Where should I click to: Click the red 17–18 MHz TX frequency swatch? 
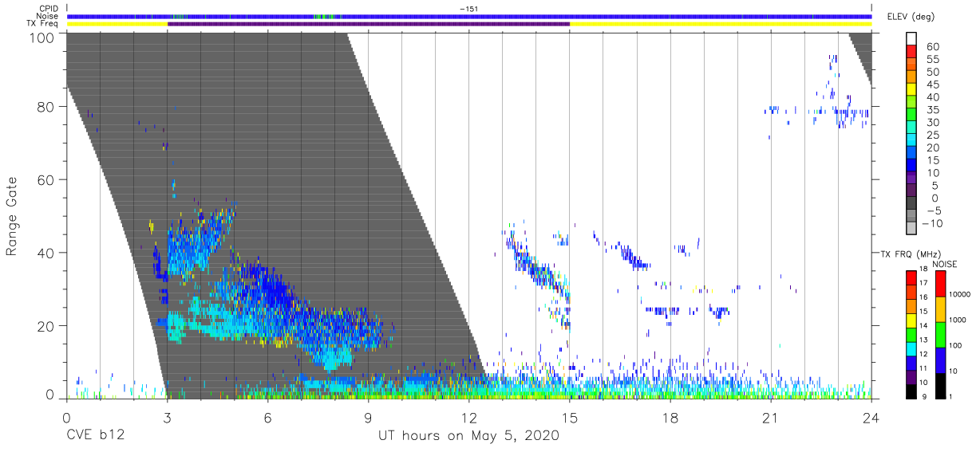(911, 278)
